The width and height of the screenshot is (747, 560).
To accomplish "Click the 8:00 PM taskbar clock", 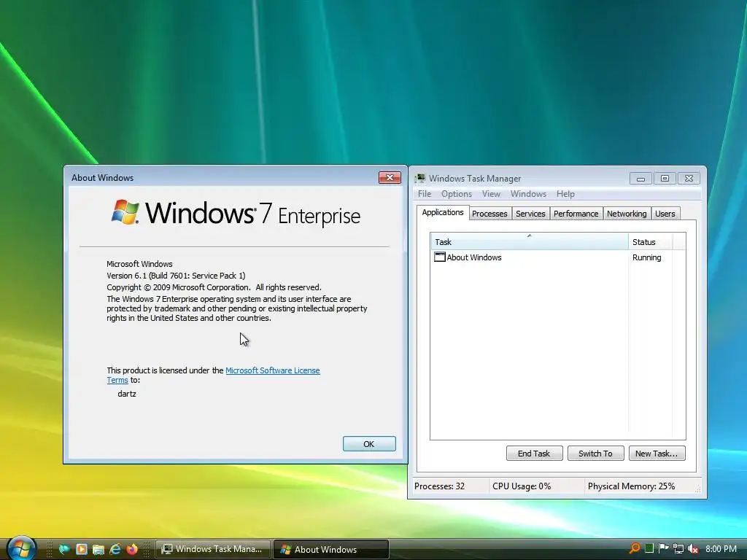I will coord(721,549).
